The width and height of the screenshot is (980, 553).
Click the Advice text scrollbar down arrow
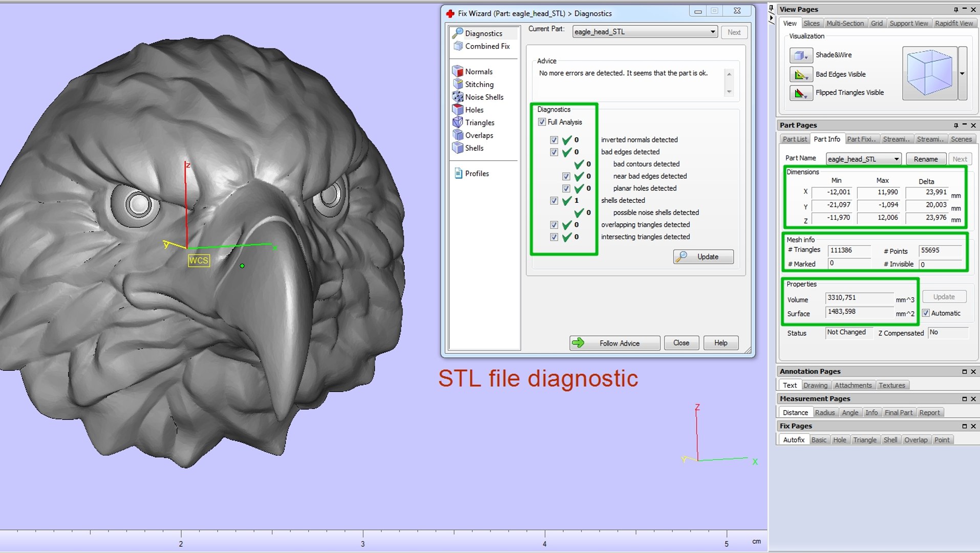729,92
